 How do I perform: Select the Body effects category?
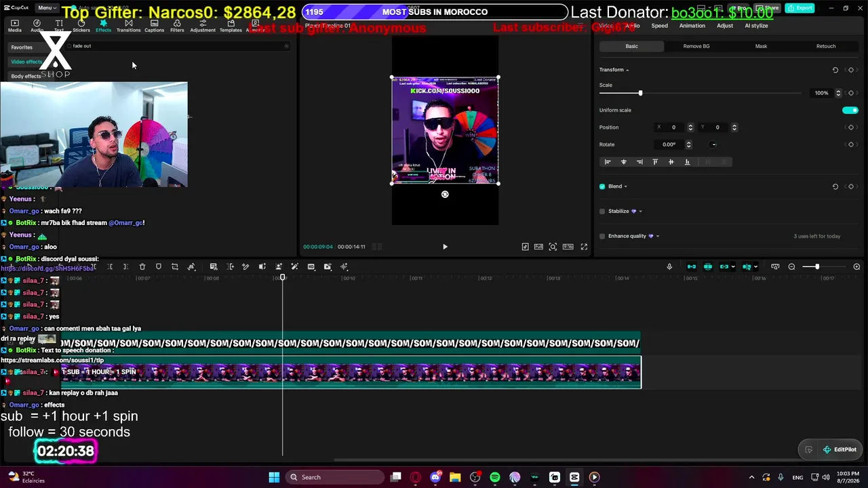pyautogui.click(x=26, y=77)
